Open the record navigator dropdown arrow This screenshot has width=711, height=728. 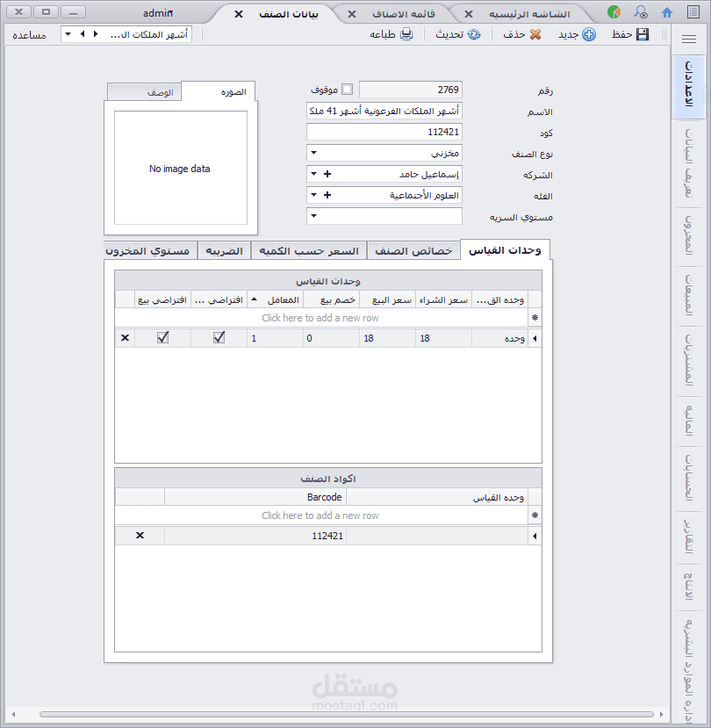[x=68, y=34]
